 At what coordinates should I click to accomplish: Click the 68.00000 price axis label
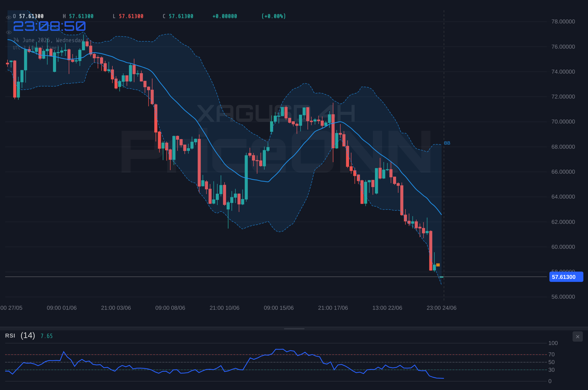coord(563,147)
